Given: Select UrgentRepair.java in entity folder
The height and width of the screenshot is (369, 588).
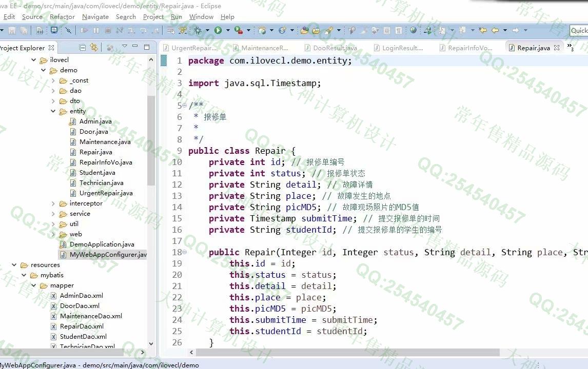Looking at the screenshot, I should (x=106, y=193).
